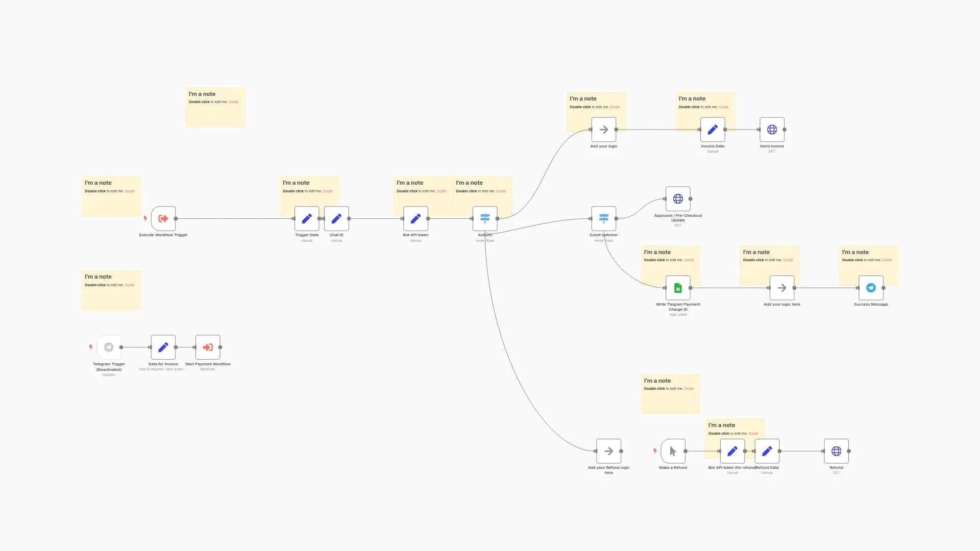Click output connector of Success Message node

[x=884, y=288]
